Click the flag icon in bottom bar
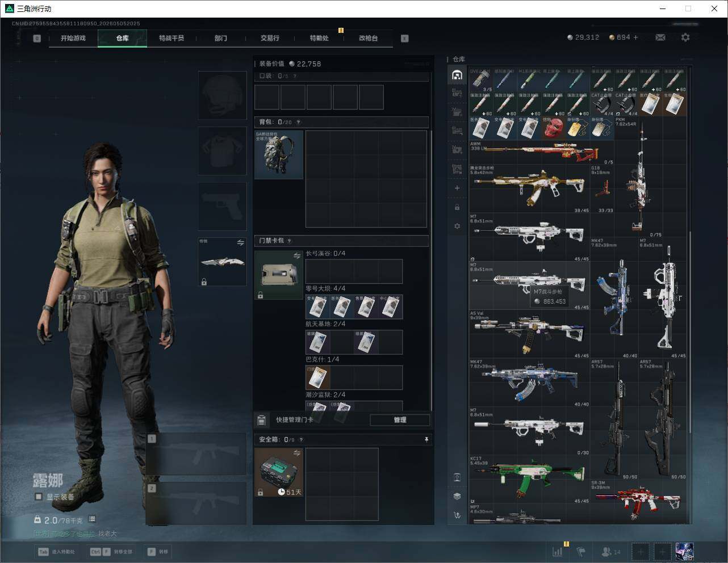This screenshot has width=728, height=563. (581, 551)
